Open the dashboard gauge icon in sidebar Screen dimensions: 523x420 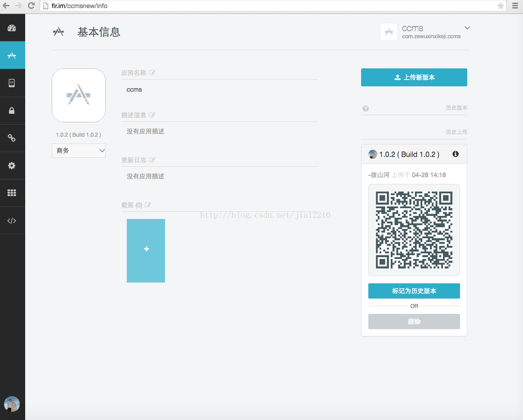(12, 28)
